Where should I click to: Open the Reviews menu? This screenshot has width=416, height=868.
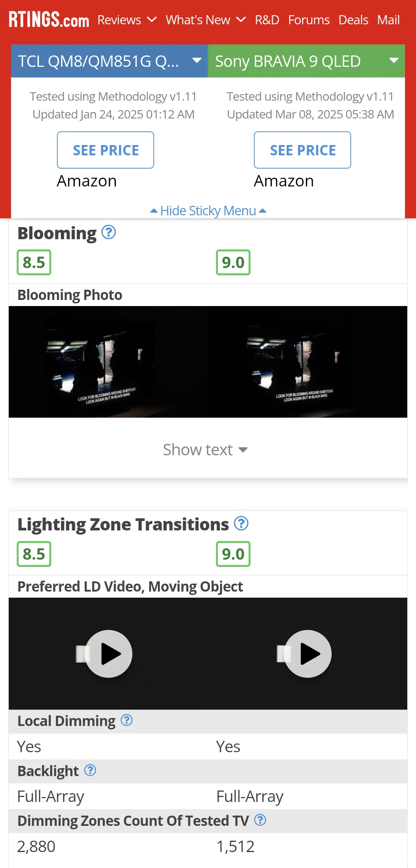click(x=127, y=20)
